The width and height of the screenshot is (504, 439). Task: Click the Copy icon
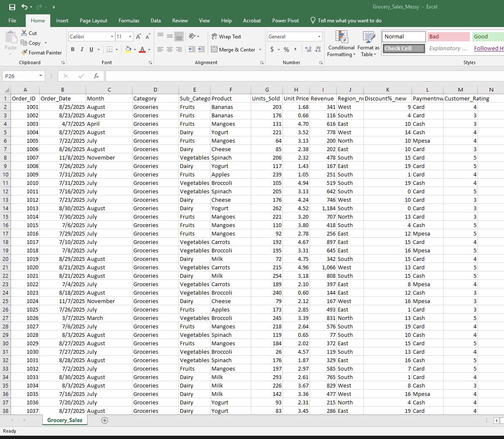(x=24, y=43)
